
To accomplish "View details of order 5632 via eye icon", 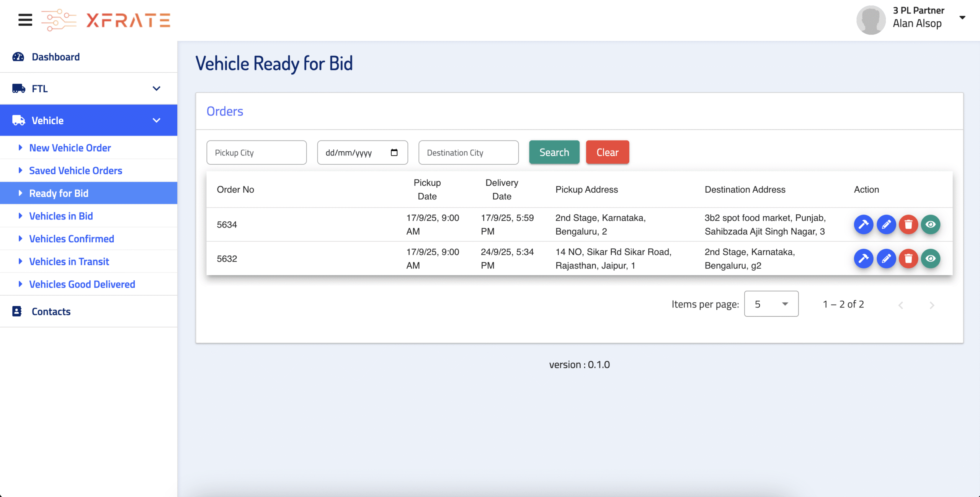I will (x=931, y=258).
